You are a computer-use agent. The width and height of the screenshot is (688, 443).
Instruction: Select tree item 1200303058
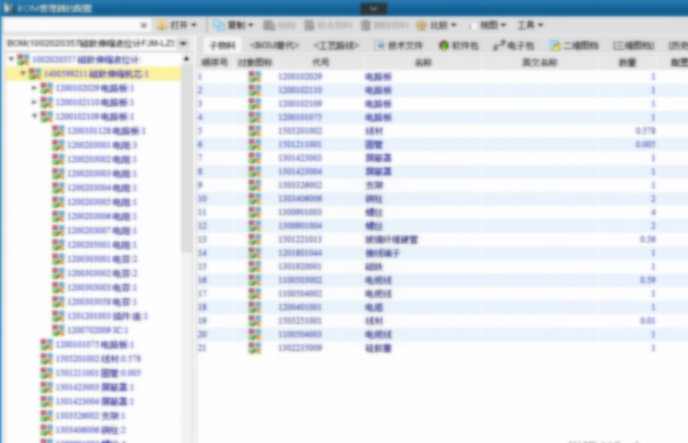[102, 302]
